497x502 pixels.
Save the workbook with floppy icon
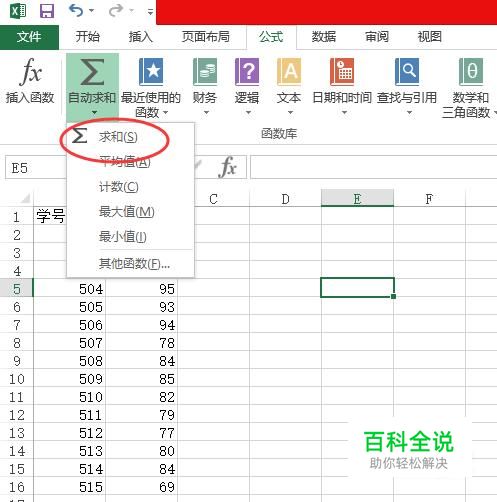(47, 11)
